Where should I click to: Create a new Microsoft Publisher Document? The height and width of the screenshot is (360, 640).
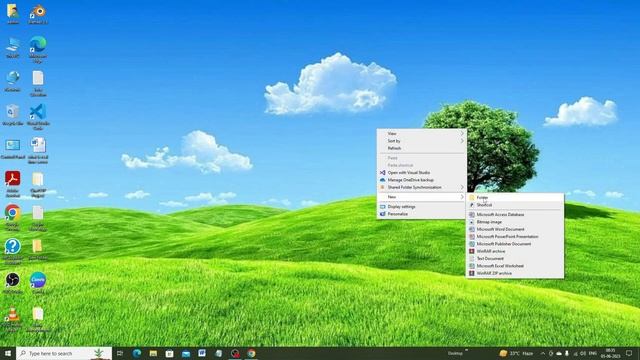(515, 244)
